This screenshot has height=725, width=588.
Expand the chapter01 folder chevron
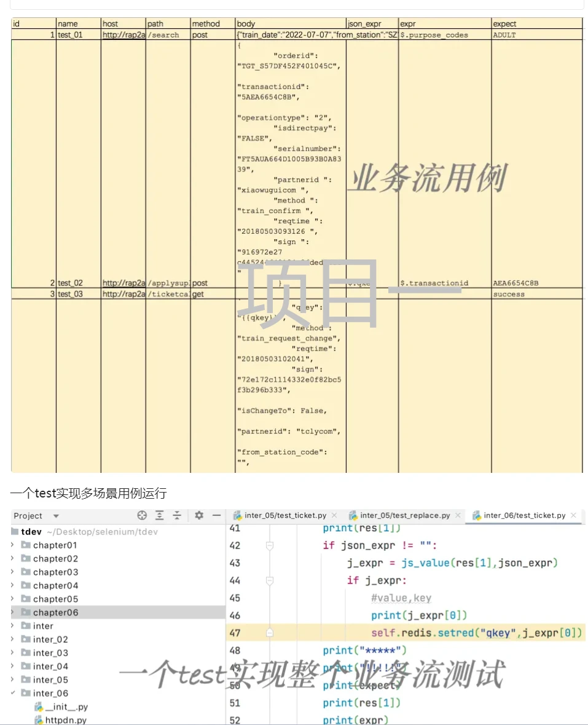point(12,545)
